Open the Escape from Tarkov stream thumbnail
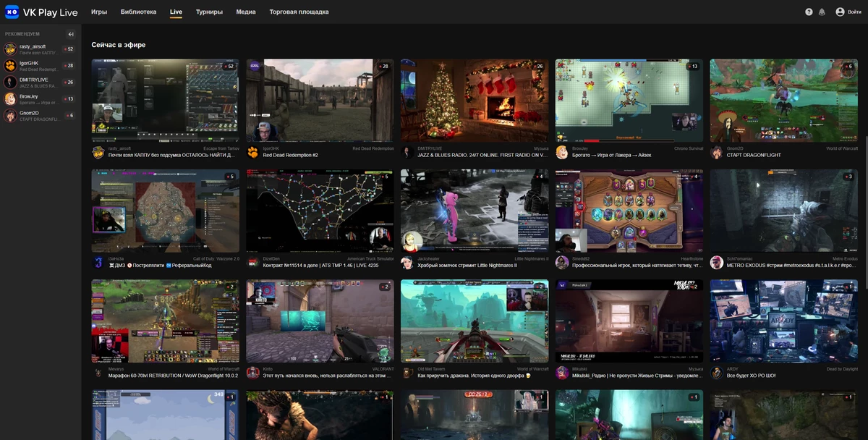The image size is (868, 440). click(165, 101)
